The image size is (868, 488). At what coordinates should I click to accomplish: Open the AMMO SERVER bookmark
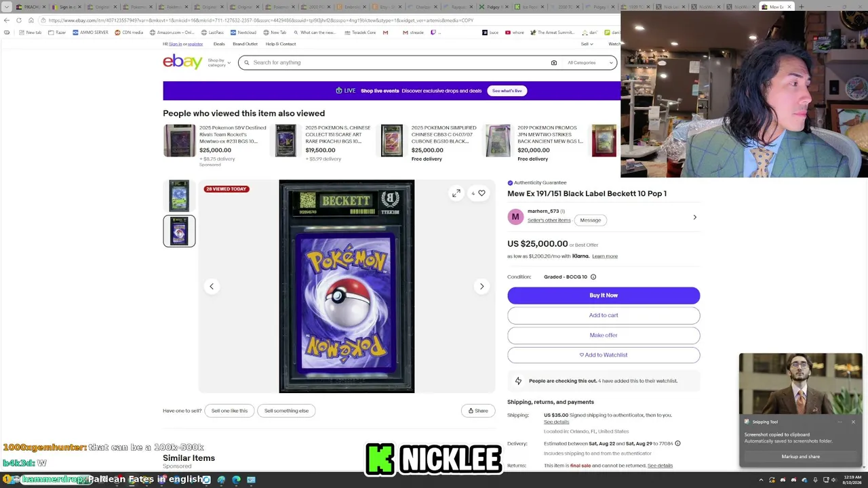tap(90, 33)
